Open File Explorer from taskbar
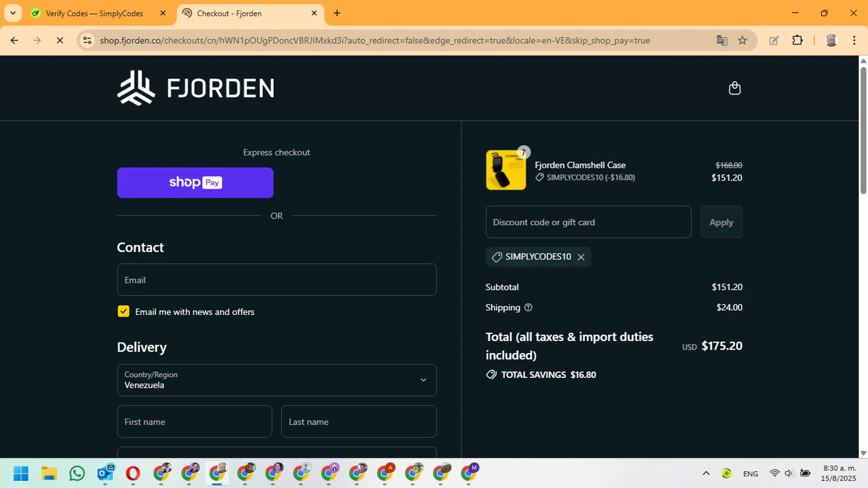Image resolution: width=868 pixels, height=488 pixels. 49,474
